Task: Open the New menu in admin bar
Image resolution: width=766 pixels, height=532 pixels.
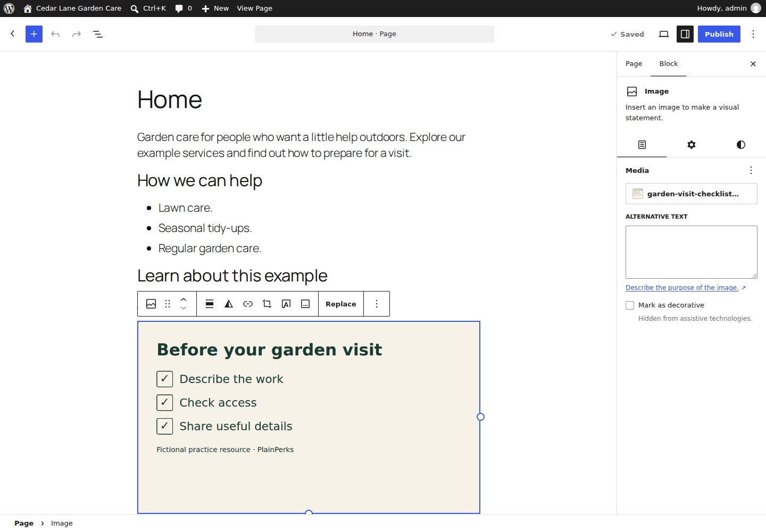Action: coord(215,9)
